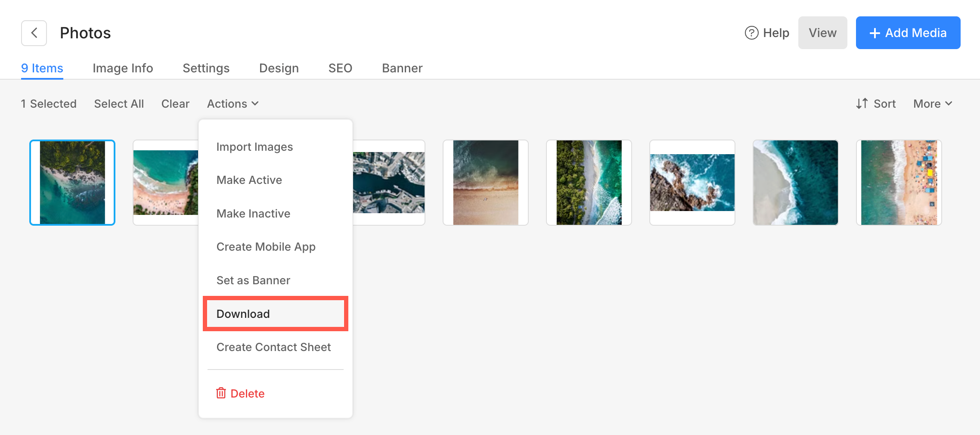Go to the SEO tab
The width and height of the screenshot is (980, 435).
[x=340, y=68]
